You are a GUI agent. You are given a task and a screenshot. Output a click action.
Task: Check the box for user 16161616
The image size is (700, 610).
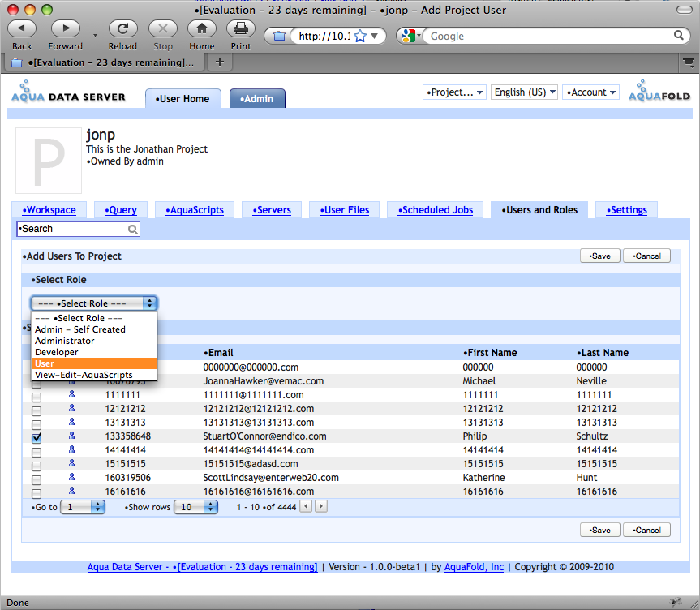[37, 493]
